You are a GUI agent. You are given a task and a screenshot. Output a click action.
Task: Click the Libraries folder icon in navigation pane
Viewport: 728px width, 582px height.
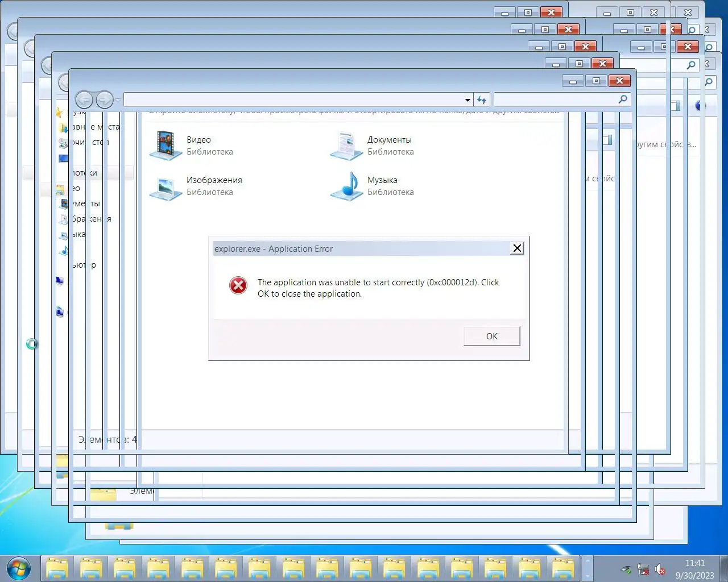tap(60, 189)
